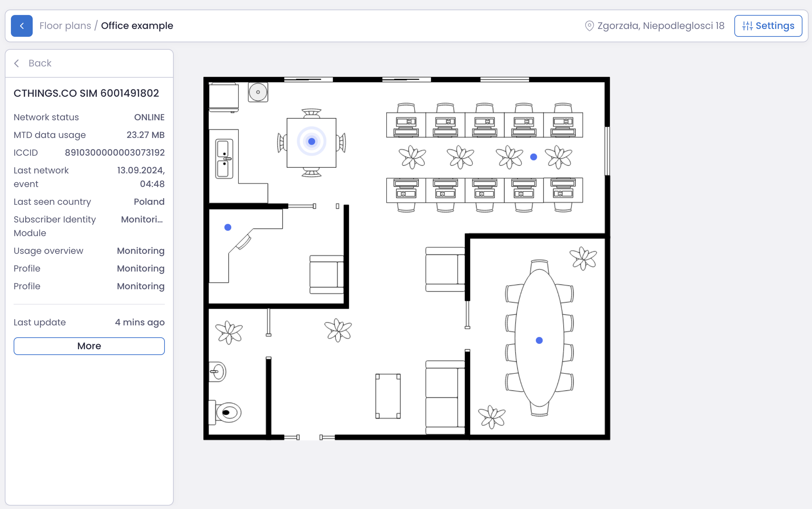Click the CTHINGS.CO SIM 6001491802 heading
Screen dimensions: 812x509
(86, 93)
